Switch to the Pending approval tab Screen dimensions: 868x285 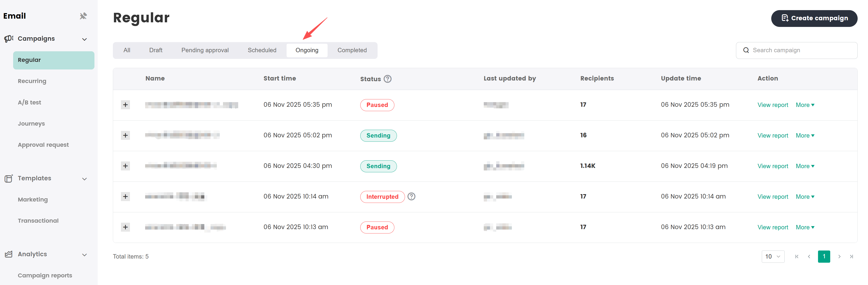pos(205,50)
